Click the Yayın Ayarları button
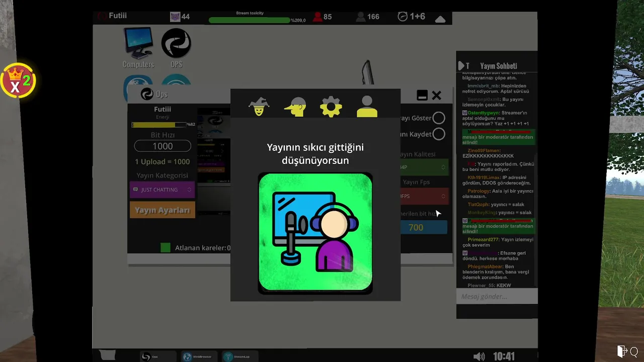 tap(162, 210)
